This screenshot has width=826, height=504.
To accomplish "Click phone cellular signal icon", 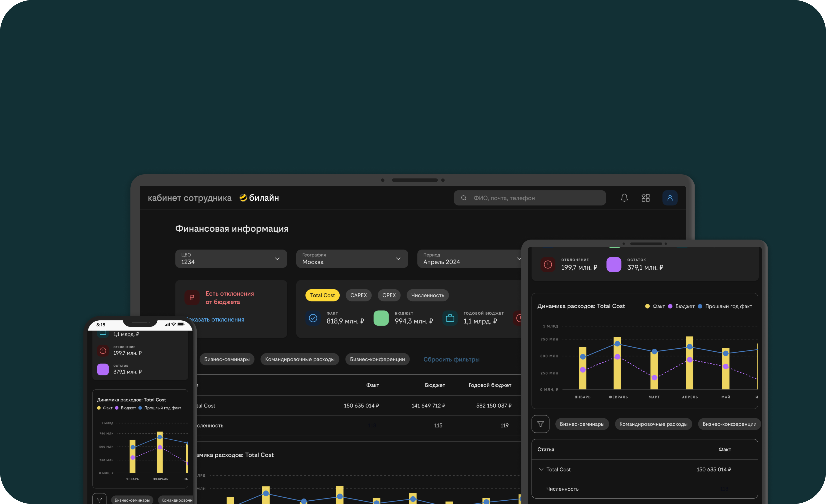I will [x=167, y=324].
